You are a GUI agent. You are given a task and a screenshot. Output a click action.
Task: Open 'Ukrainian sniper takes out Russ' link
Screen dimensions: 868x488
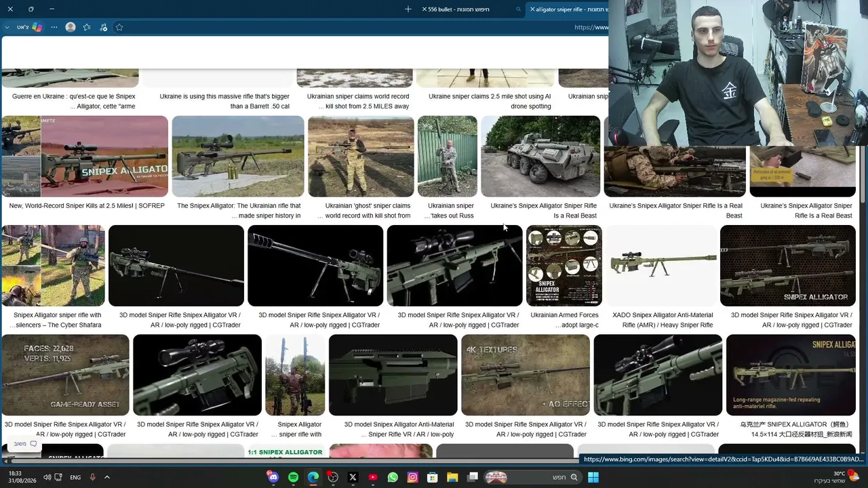[x=449, y=211]
